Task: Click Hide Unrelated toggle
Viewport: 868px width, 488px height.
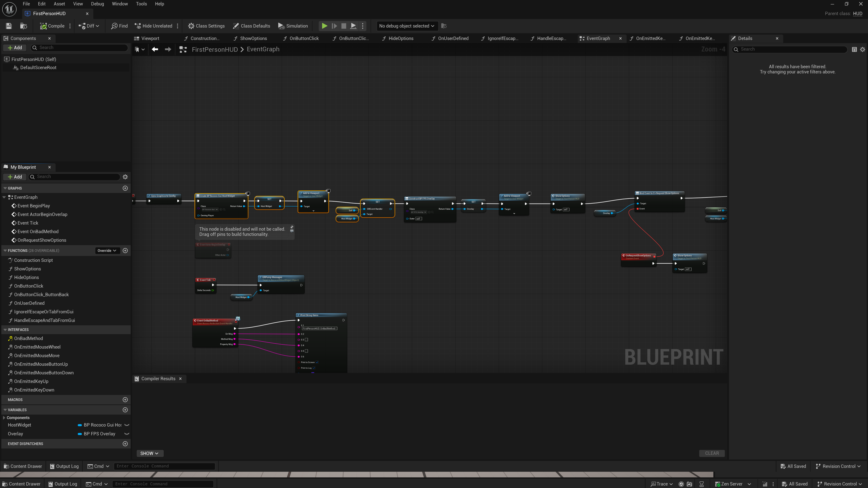Action: click(x=154, y=26)
